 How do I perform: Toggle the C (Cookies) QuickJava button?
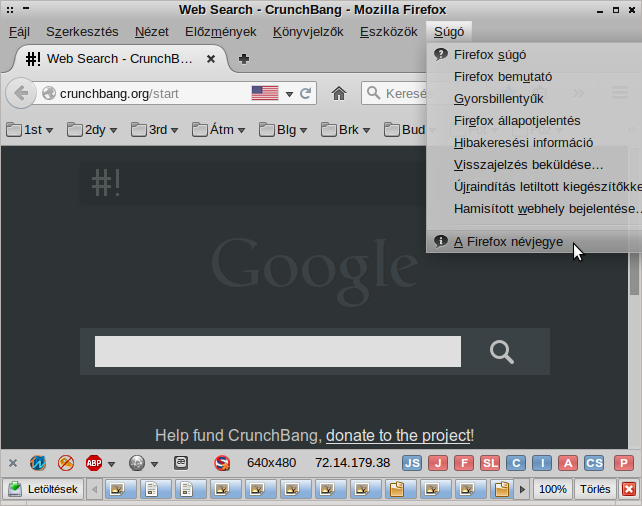coord(516,463)
